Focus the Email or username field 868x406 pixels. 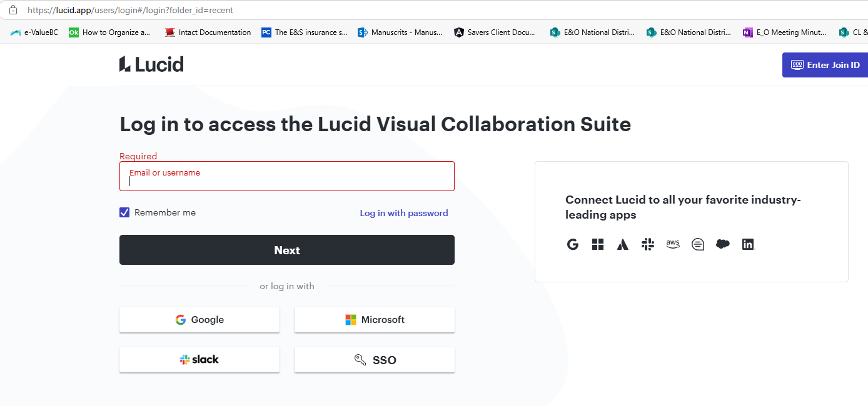pos(287,176)
